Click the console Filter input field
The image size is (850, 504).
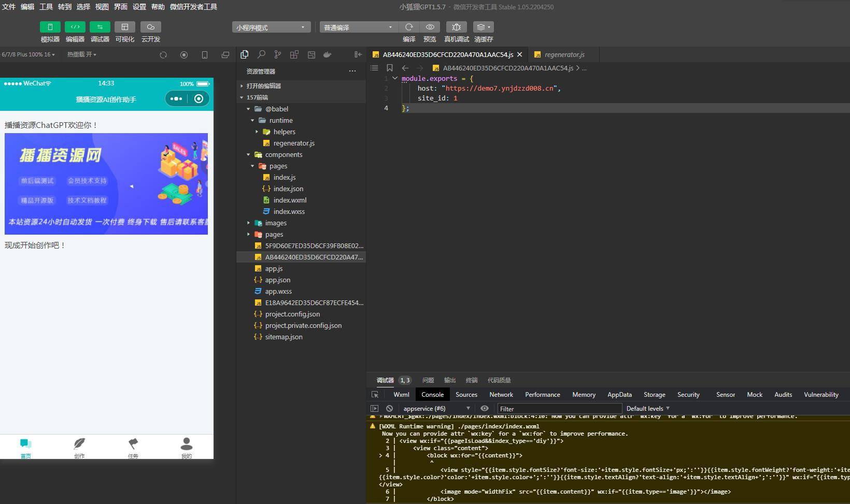559,409
